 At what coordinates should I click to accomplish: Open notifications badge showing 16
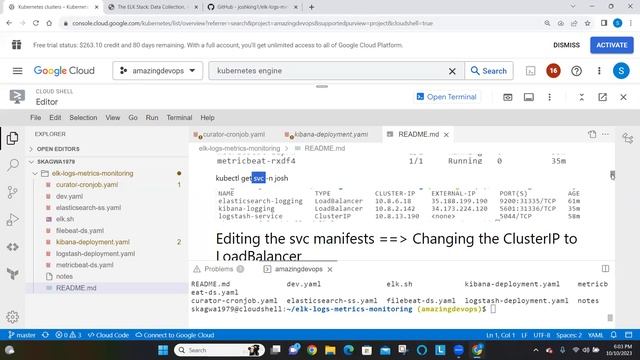[x=553, y=71]
